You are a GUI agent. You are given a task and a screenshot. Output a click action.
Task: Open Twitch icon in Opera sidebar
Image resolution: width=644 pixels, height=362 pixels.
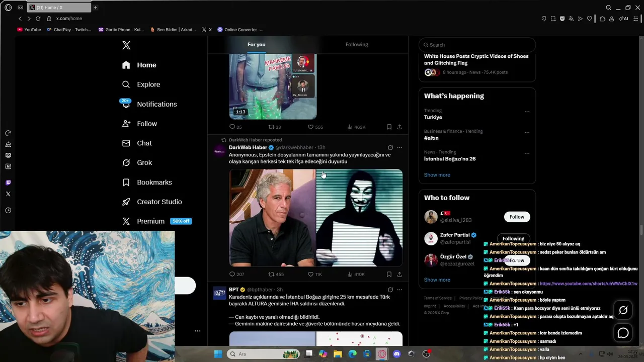click(8, 183)
